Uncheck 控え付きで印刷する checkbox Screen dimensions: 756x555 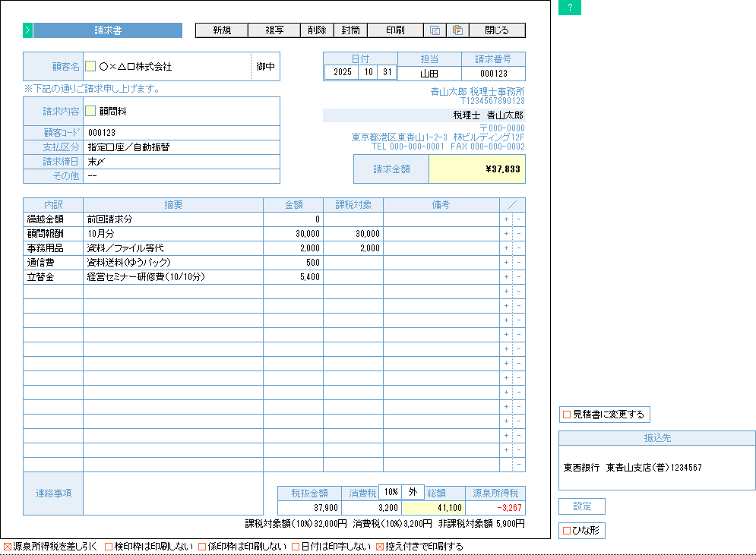[381, 547]
